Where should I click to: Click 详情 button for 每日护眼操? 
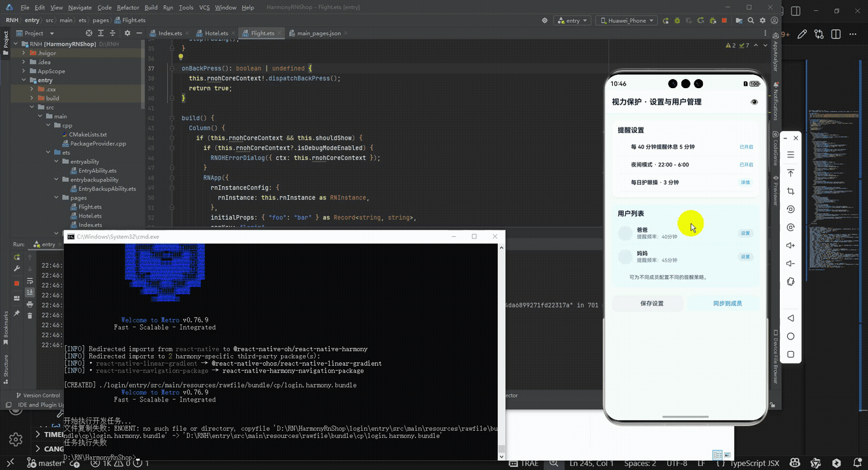click(745, 182)
